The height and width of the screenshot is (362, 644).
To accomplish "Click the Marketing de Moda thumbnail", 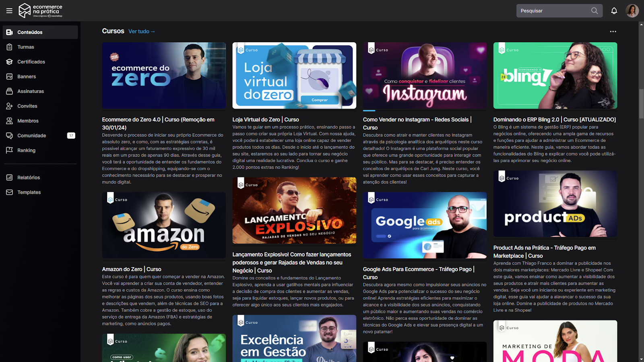I will [555, 341].
